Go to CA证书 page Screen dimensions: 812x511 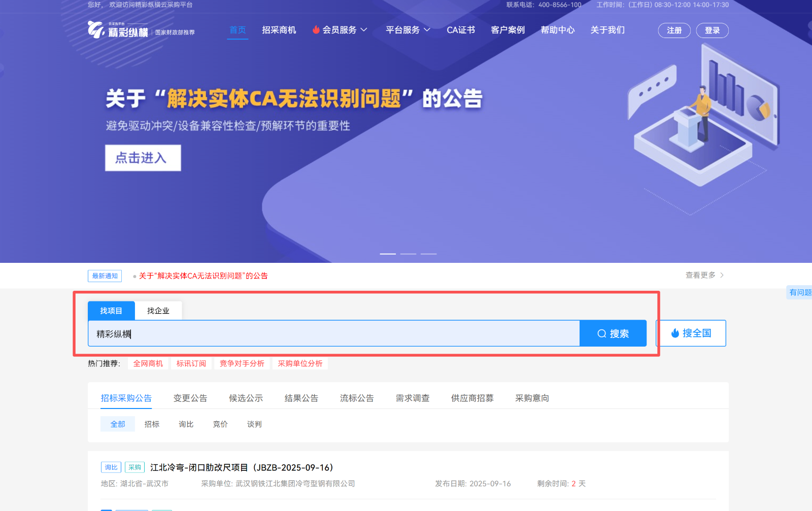pos(461,30)
